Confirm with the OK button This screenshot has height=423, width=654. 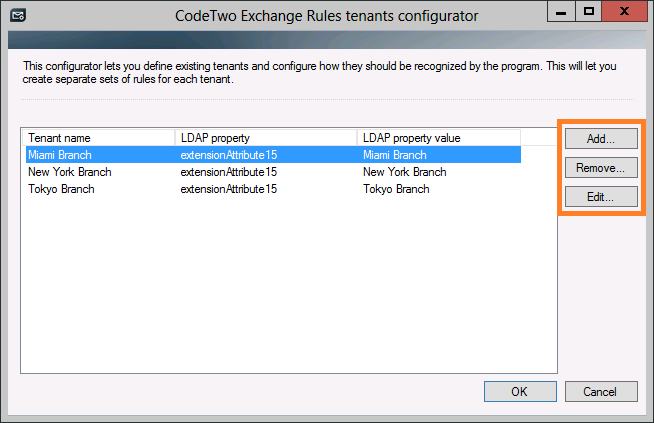(520, 391)
